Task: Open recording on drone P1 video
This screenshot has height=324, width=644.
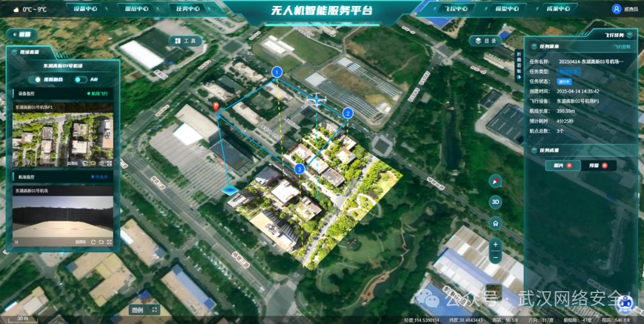Action: 93,163
